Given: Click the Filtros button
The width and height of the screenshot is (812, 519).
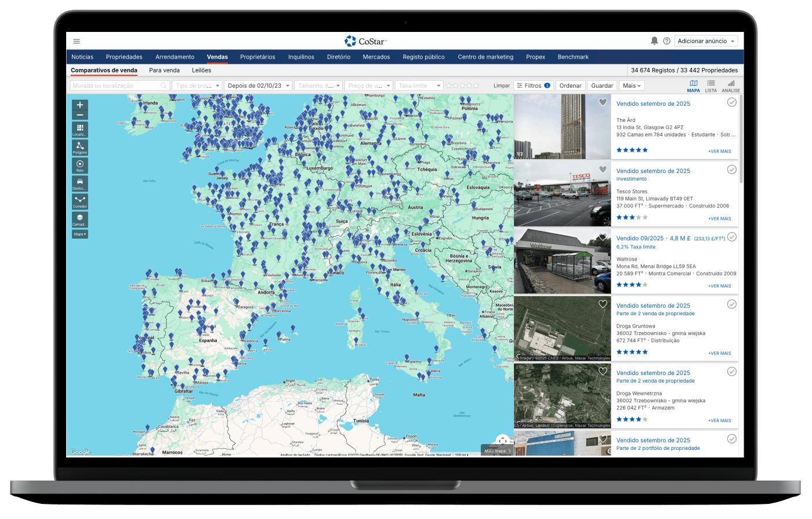Looking at the screenshot, I should click(533, 86).
